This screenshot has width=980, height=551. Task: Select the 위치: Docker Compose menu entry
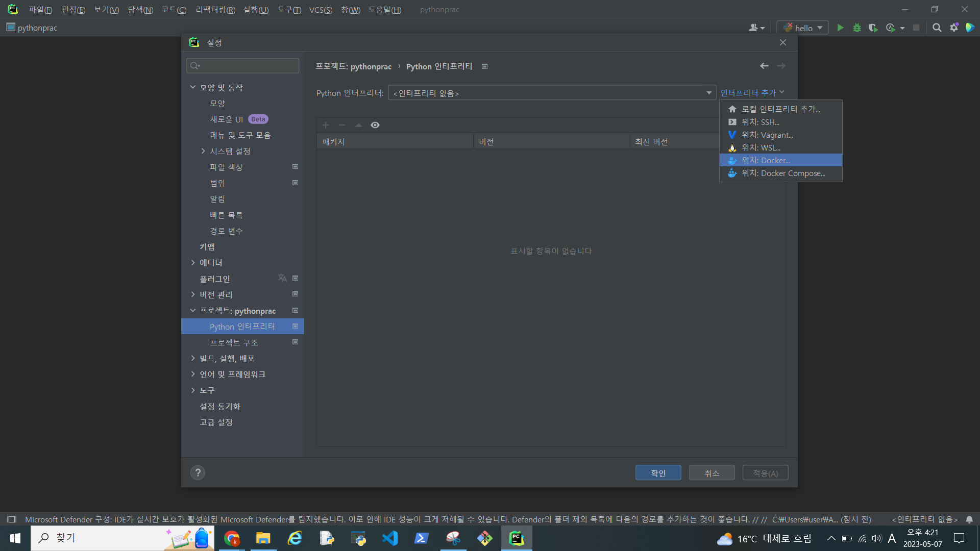click(x=780, y=173)
